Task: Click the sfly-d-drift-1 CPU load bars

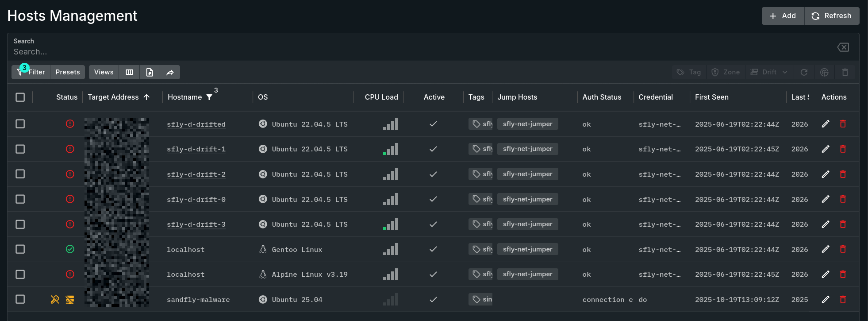Action: [x=391, y=149]
